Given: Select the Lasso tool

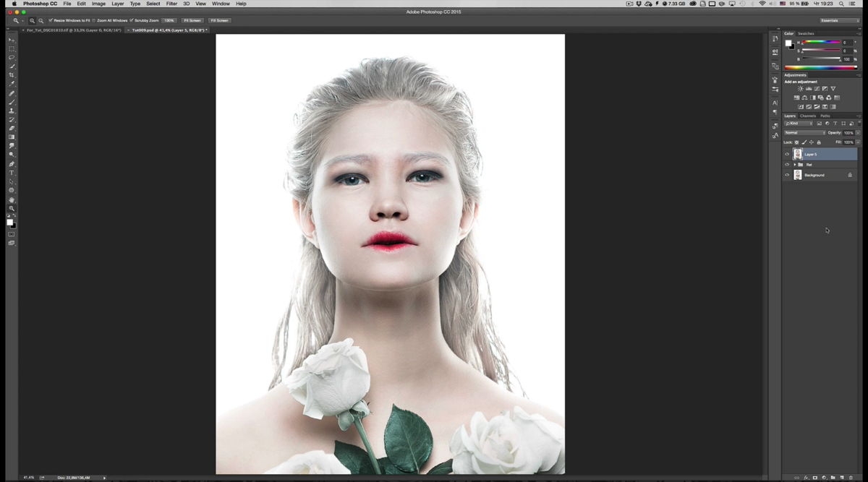Looking at the screenshot, I should [12, 57].
